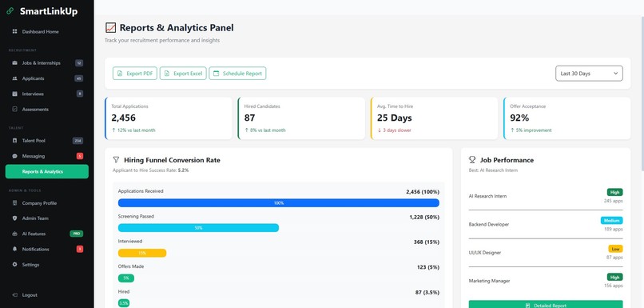Click the trophy icon beside Job Performance
The height and width of the screenshot is (308, 644).
(x=472, y=160)
